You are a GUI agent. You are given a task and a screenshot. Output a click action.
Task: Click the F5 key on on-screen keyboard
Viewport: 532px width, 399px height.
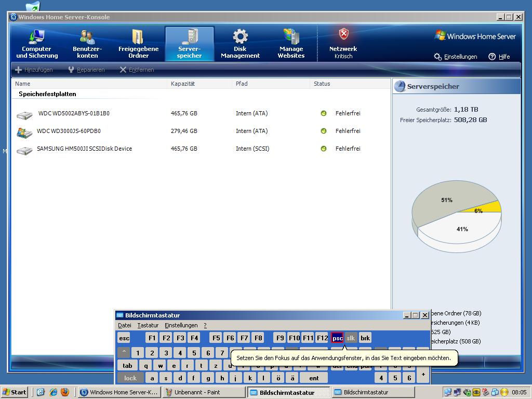pos(216,338)
